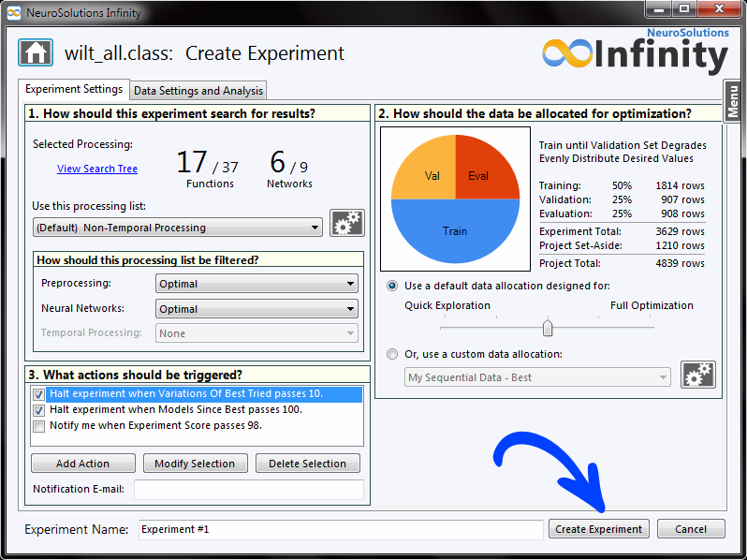The image size is (747, 560).
Task: Toggle Halt when Models Since Best checkbox
Action: (x=38, y=410)
